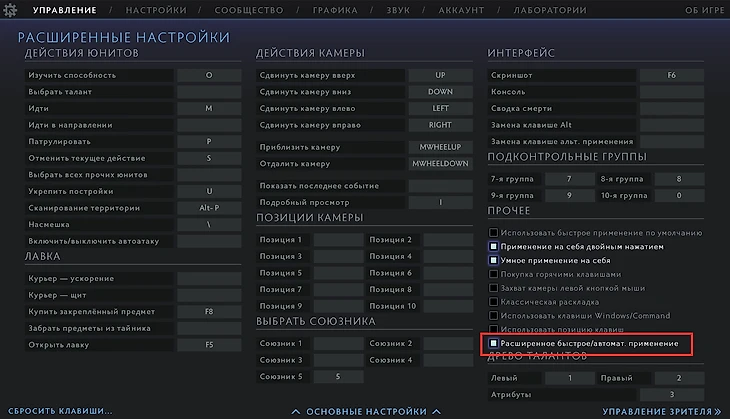The height and width of the screenshot is (419, 730).
Task: Select the empty Консоль key binding field
Action: (x=671, y=92)
